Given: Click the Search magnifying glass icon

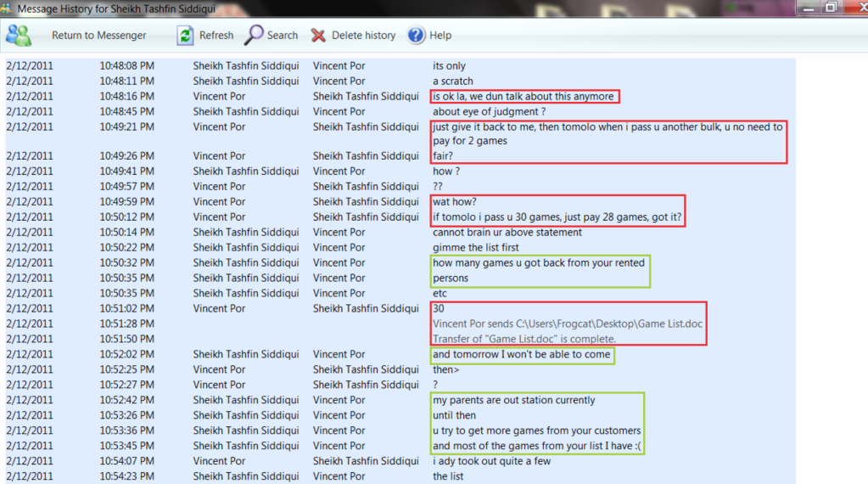Looking at the screenshot, I should tap(254, 36).
